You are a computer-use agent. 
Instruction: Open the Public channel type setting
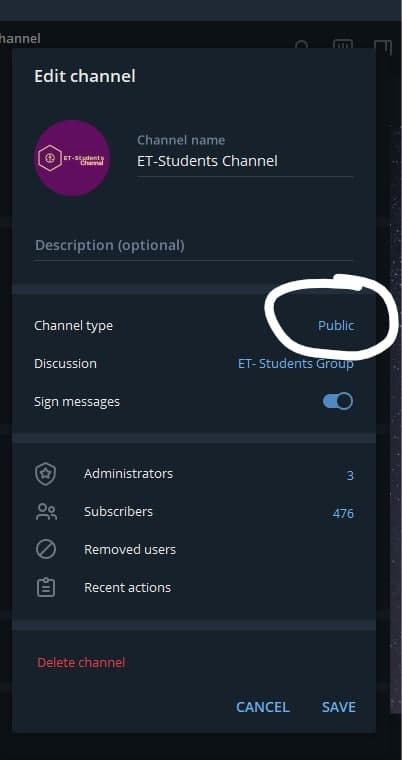(x=336, y=325)
